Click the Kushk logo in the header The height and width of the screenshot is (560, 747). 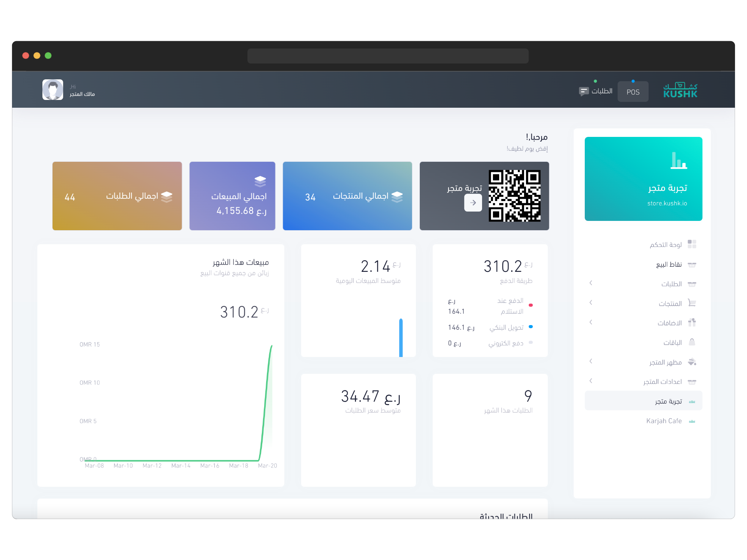point(680,91)
